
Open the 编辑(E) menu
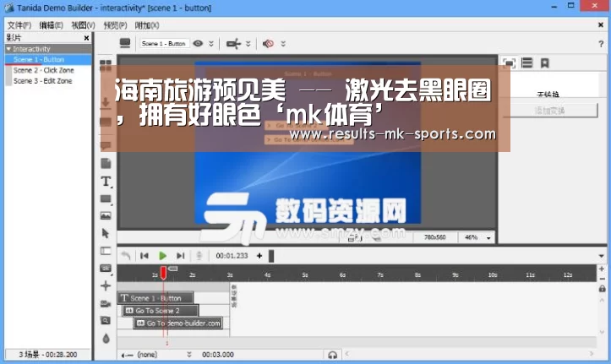coord(51,25)
